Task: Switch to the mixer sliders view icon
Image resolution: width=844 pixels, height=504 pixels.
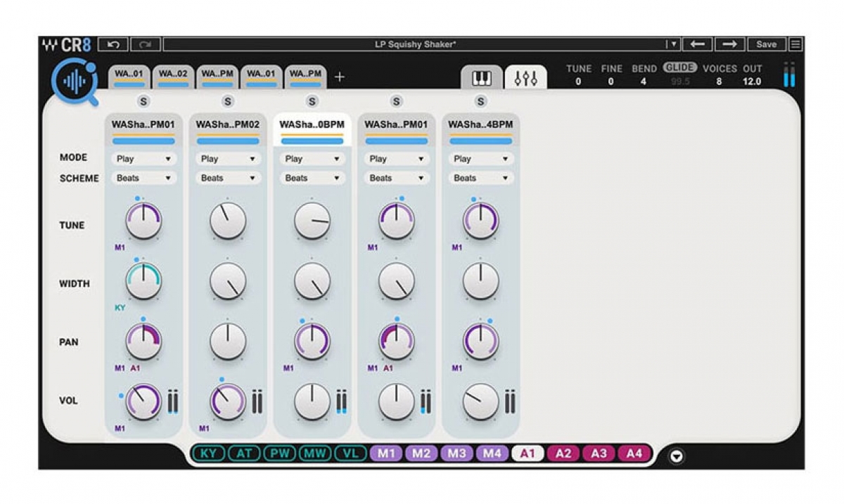Action: 525,77
